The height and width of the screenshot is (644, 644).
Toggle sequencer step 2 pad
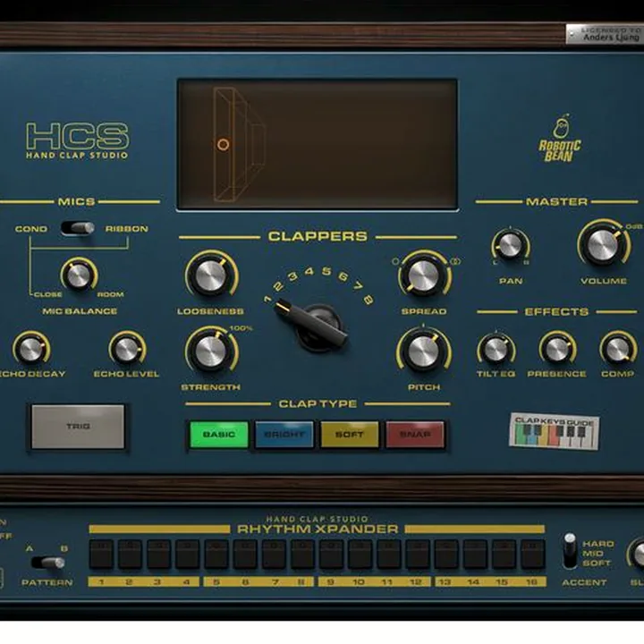coord(131,554)
